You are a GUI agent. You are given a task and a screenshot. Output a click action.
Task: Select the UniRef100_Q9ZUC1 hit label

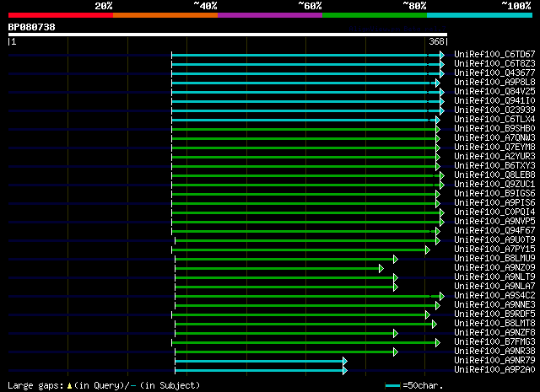point(494,185)
